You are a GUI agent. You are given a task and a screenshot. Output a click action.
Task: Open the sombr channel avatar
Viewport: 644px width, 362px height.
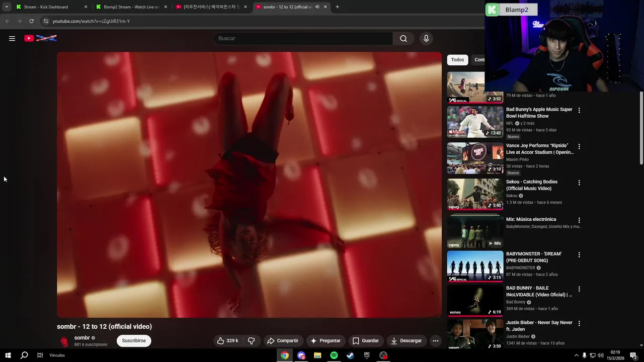tap(64, 341)
